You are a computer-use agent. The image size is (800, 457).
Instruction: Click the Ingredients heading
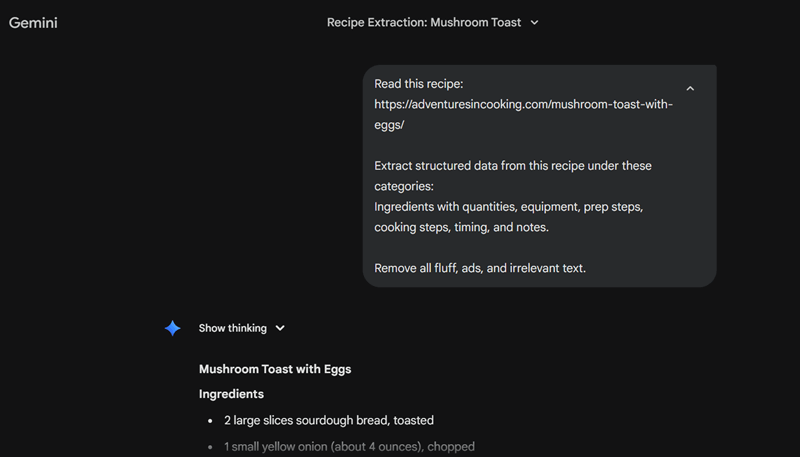[x=231, y=394]
